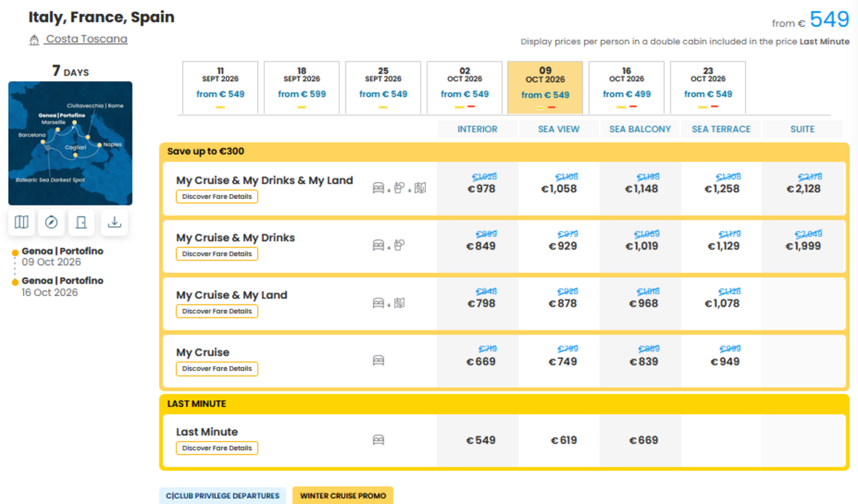This screenshot has height=504, width=858.
Task: Choose €839 Sea Balcony price
Action: [x=644, y=362]
